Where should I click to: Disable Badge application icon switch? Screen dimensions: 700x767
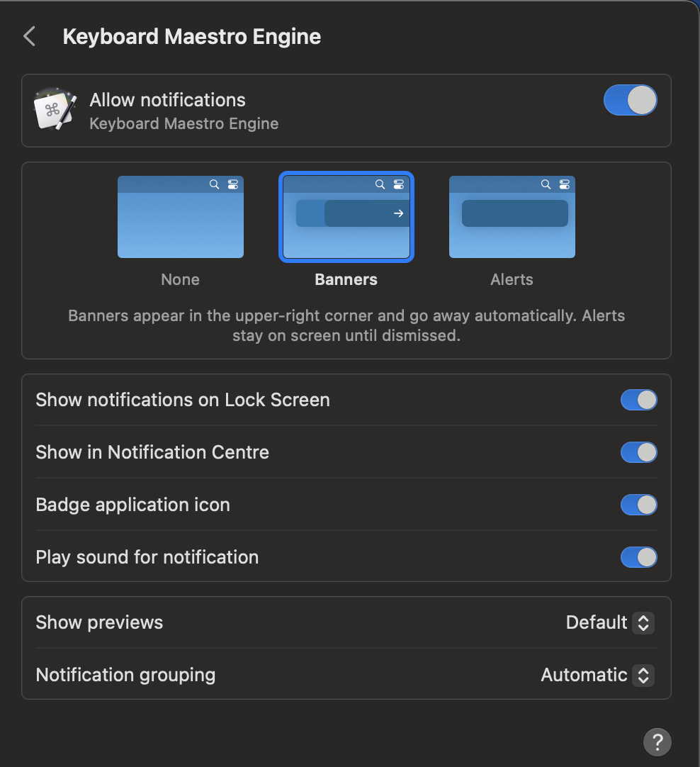click(638, 505)
